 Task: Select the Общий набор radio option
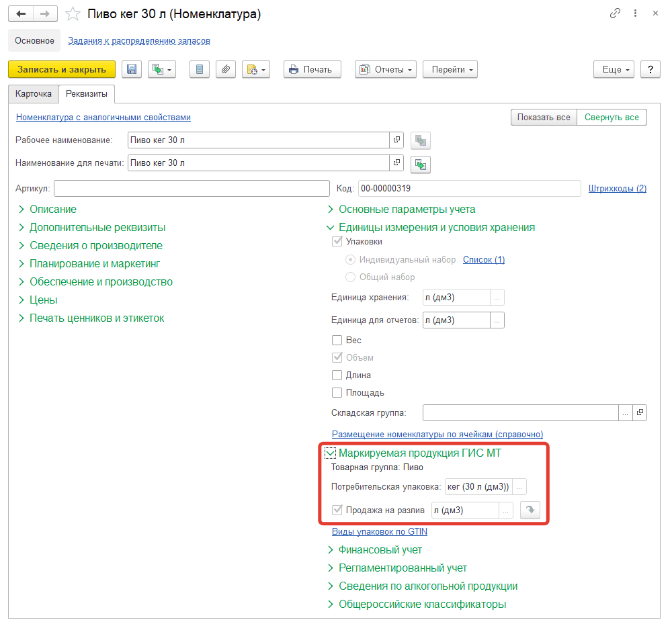pyautogui.click(x=350, y=277)
